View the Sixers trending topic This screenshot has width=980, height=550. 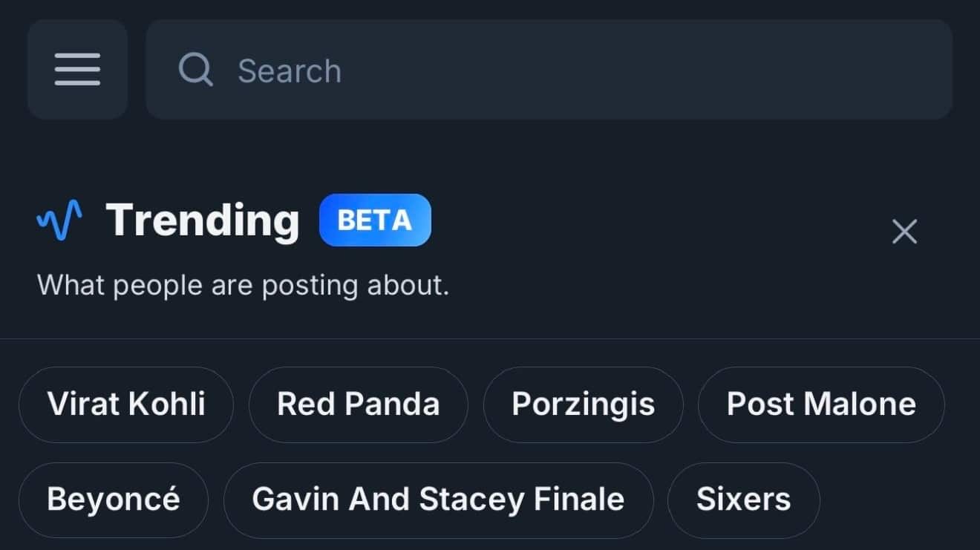(x=743, y=499)
